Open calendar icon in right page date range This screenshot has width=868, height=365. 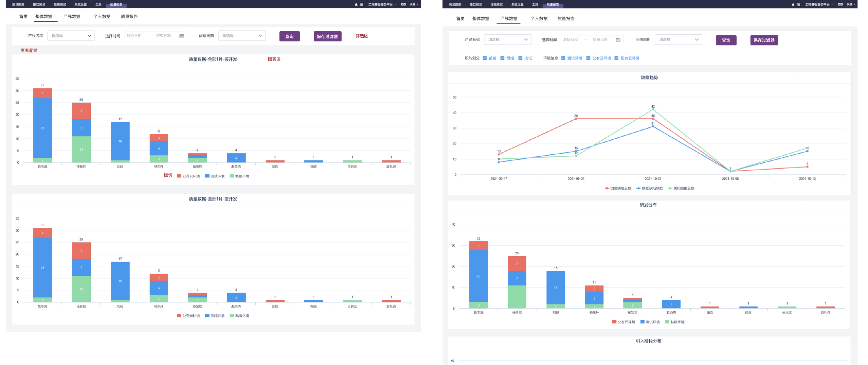click(618, 40)
